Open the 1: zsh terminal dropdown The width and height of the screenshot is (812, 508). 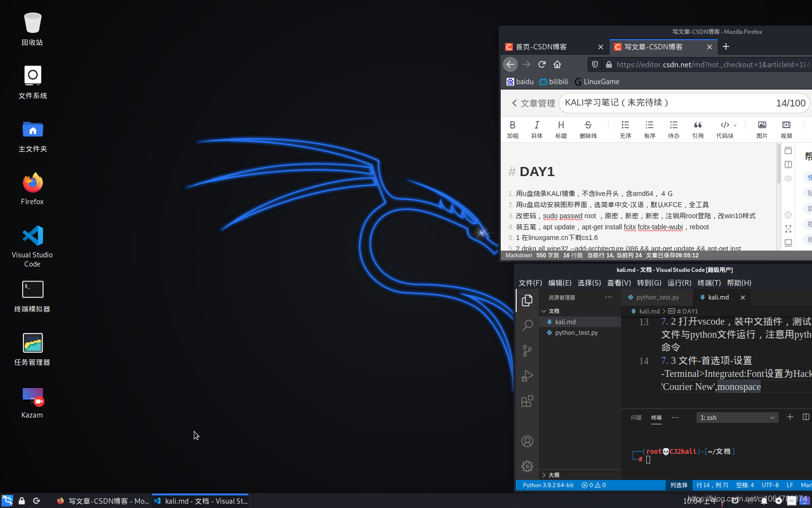click(x=737, y=418)
